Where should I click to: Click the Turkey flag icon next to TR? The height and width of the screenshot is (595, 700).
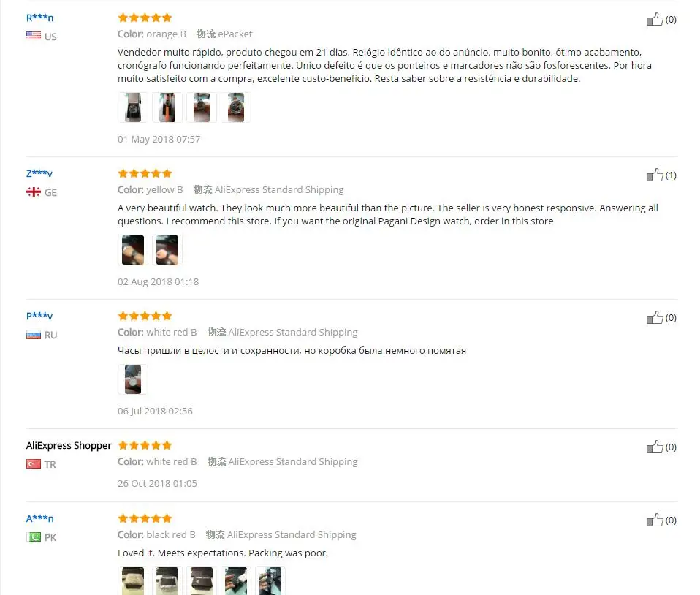[x=34, y=464]
